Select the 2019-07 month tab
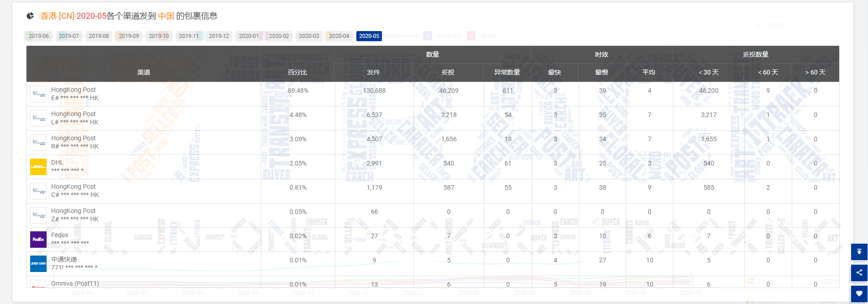The image size is (868, 304). point(69,36)
